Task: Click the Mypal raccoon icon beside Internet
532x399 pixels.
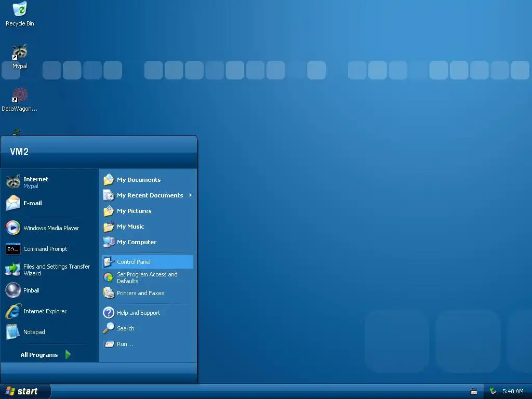Action: pyautogui.click(x=13, y=182)
